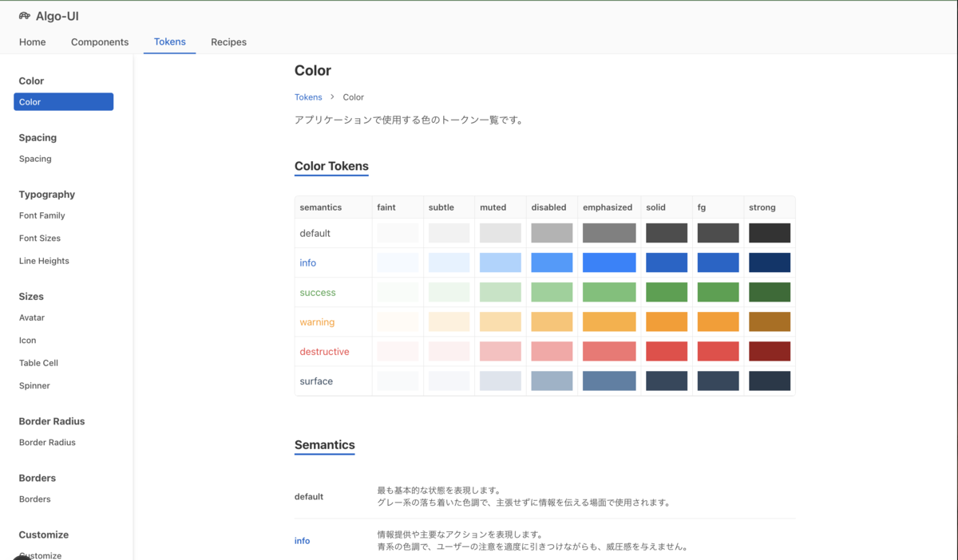This screenshot has height=560, width=958.
Task: Click warning subtle orange swatch
Action: coord(449,321)
